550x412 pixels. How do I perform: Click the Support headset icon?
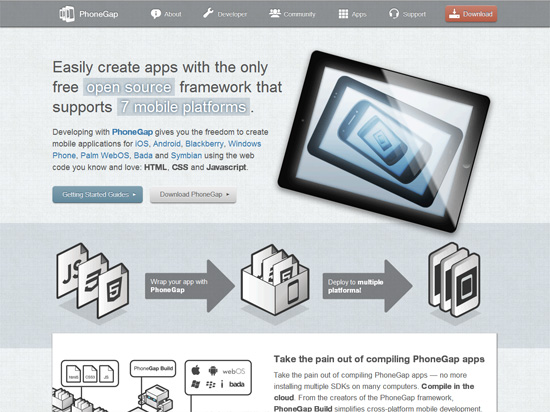pos(394,14)
